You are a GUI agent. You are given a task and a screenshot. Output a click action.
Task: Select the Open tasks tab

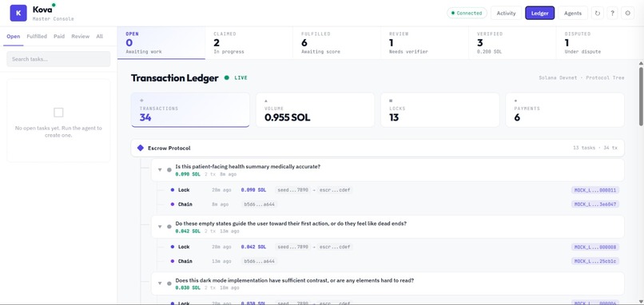click(x=13, y=37)
